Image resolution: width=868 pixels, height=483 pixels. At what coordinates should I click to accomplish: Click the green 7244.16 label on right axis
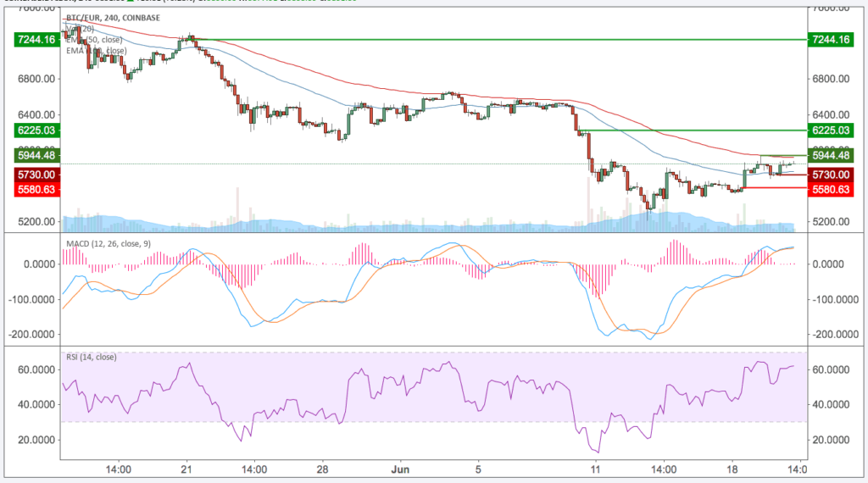coord(830,40)
